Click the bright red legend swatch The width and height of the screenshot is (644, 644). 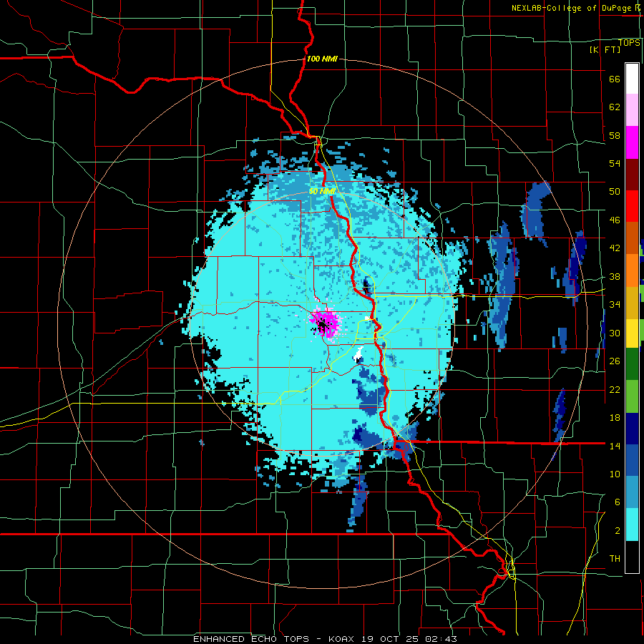632,206
